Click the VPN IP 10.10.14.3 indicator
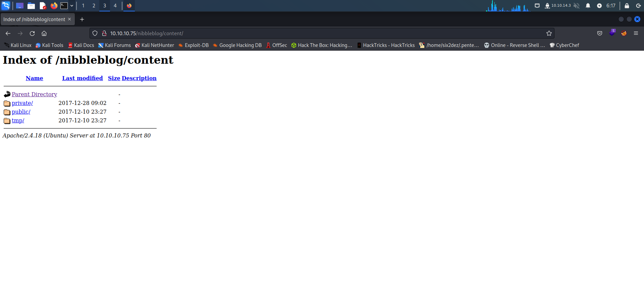Image resolution: width=644 pixels, height=288 pixels. tap(557, 6)
